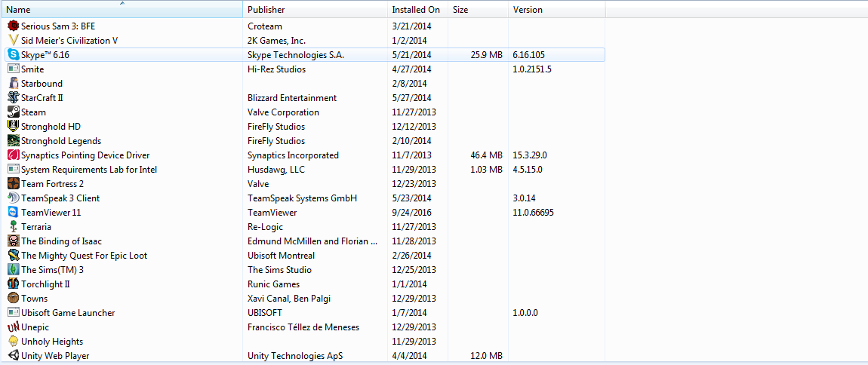Select the Unepic entry name
868x365 pixels.
[35, 327]
